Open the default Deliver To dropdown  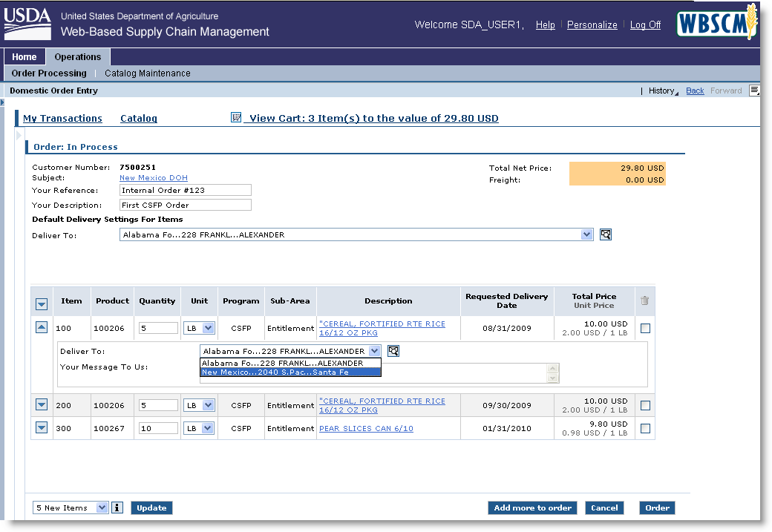click(x=587, y=234)
